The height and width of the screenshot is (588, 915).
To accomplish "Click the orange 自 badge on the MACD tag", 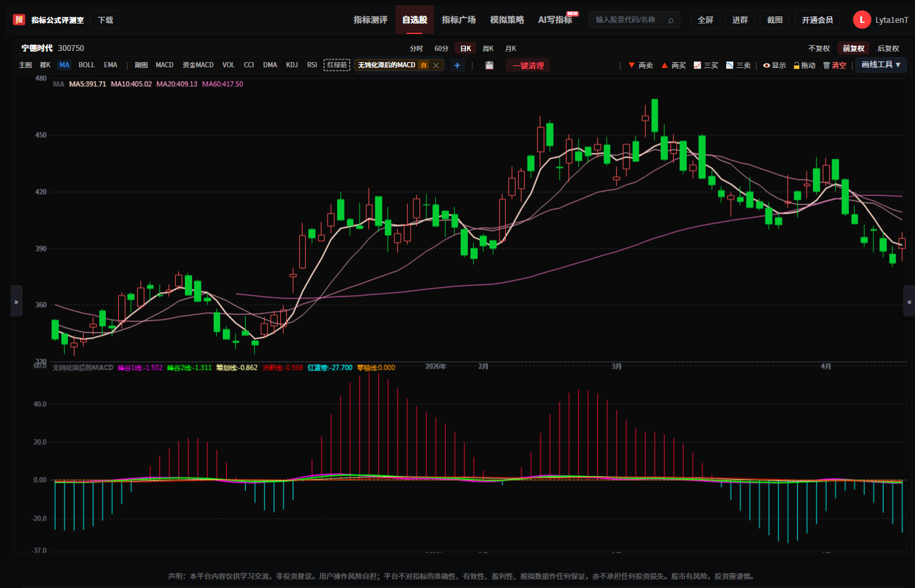I will click(424, 65).
